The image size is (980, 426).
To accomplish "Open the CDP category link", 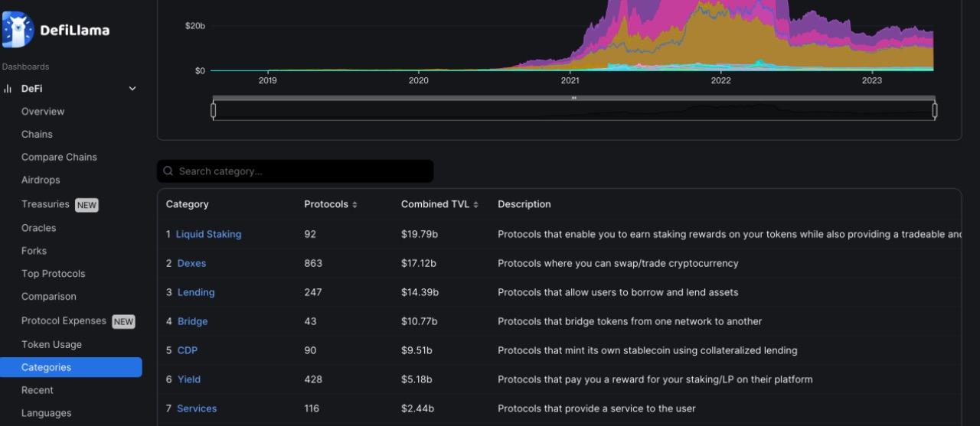I will click(x=188, y=350).
